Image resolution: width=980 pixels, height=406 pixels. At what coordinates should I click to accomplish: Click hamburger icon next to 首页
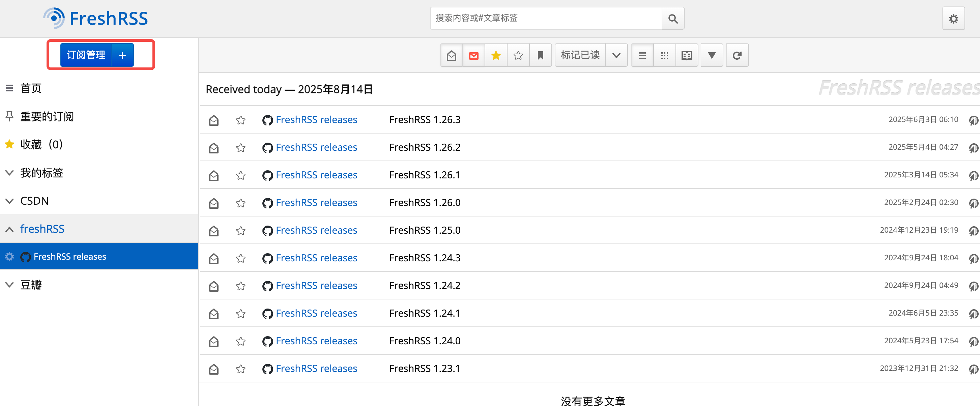pos(9,88)
